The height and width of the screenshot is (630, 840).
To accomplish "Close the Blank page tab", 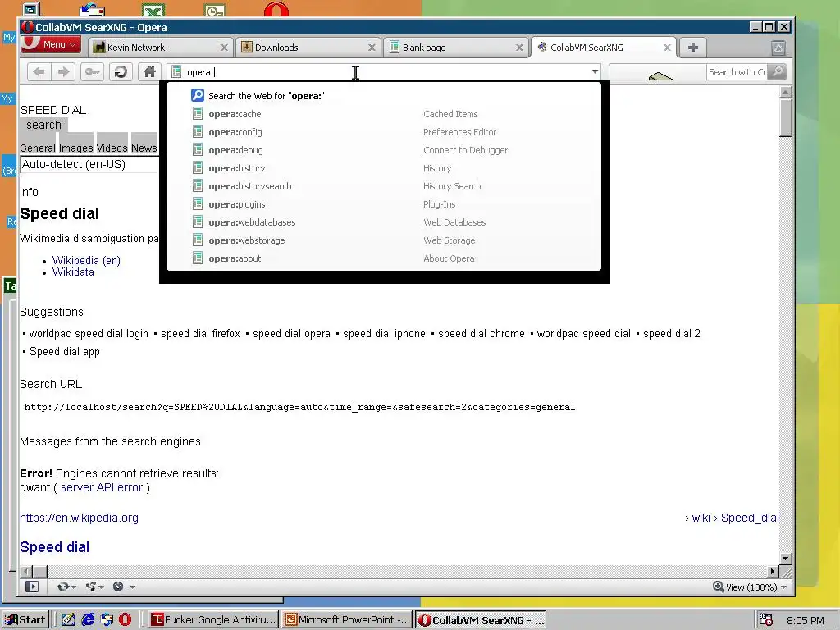I will [519, 48].
